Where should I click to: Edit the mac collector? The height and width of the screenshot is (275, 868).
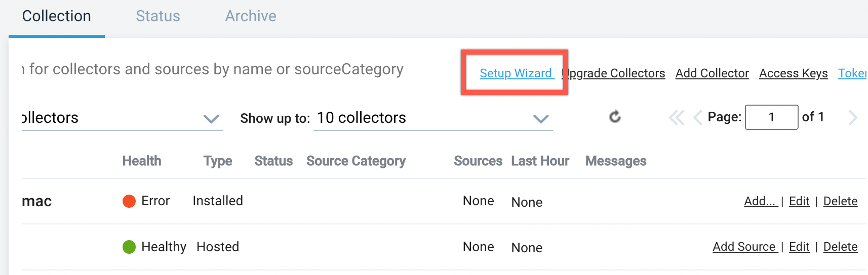[799, 201]
